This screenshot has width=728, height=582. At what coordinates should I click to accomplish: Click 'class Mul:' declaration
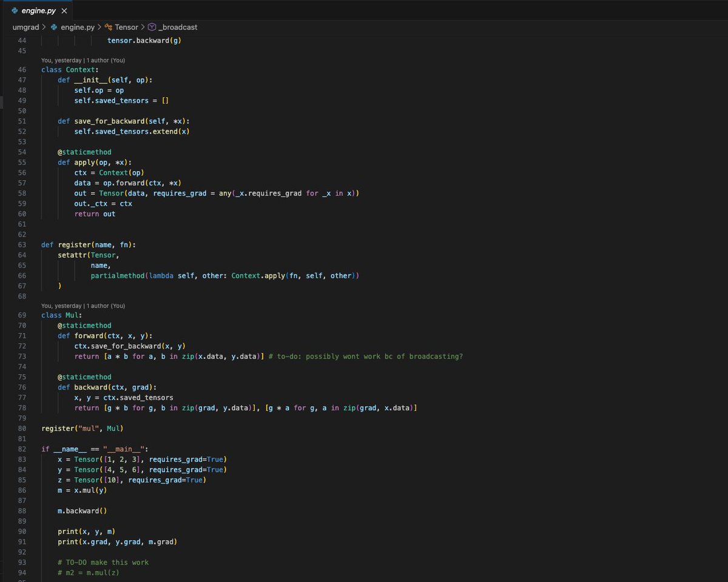pyautogui.click(x=61, y=315)
